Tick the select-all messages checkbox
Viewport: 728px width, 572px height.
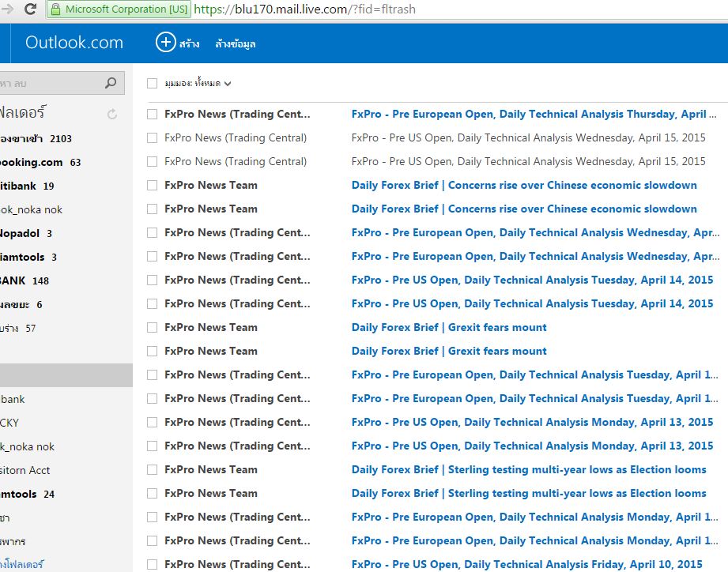(152, 83)
